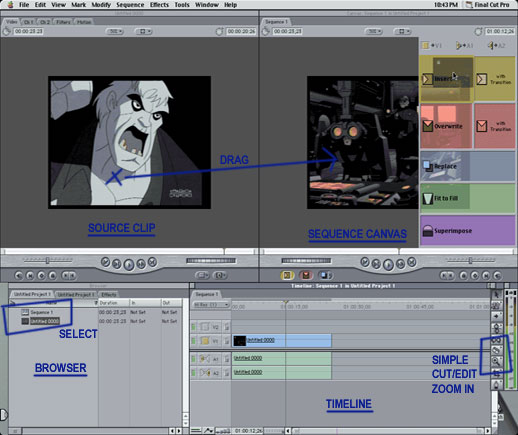Choose Replace edit overlay

pos(468,166)
